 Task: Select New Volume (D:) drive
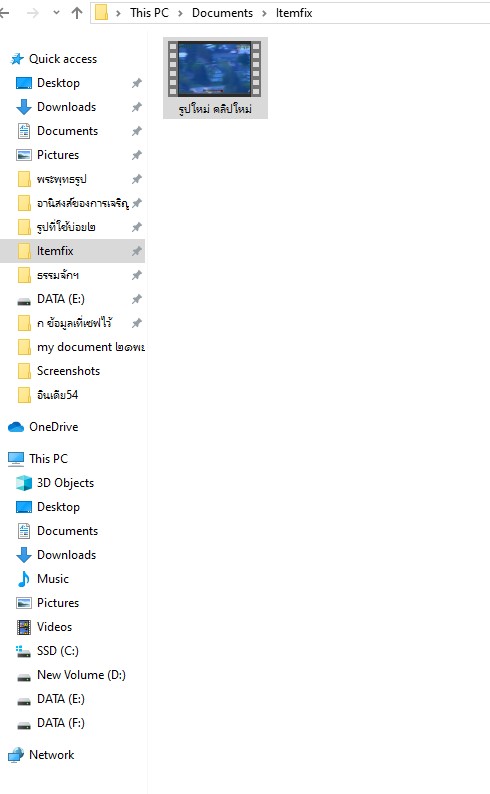click(x=81, y=675)
